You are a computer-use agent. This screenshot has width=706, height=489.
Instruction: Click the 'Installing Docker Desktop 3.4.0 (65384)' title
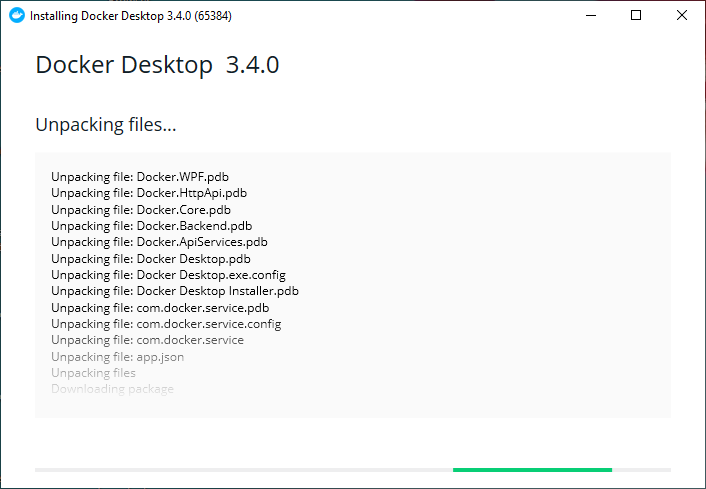tap(131, 16)
